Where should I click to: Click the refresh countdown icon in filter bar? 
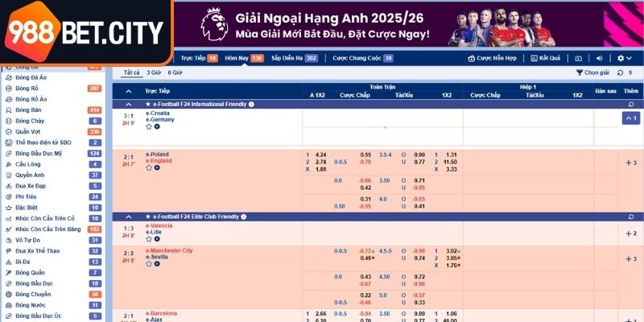(x=620, y=72)
